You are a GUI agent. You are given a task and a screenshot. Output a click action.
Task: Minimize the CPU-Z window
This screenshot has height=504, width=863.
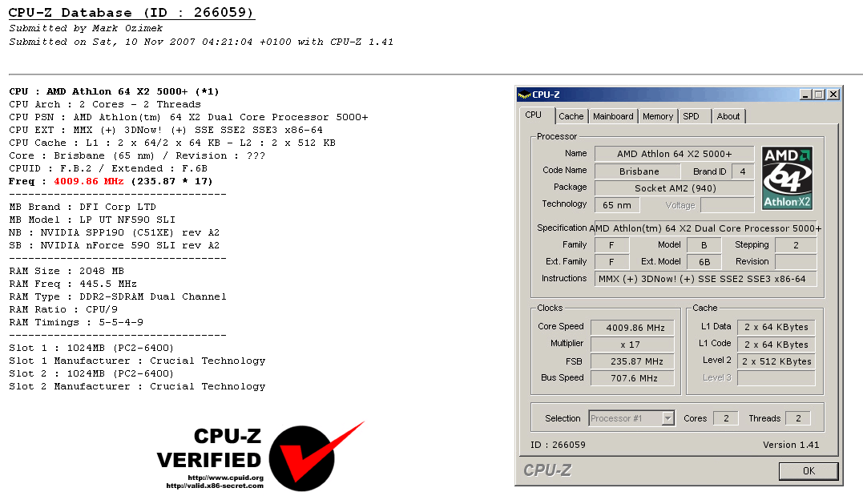tap(805, 94)
